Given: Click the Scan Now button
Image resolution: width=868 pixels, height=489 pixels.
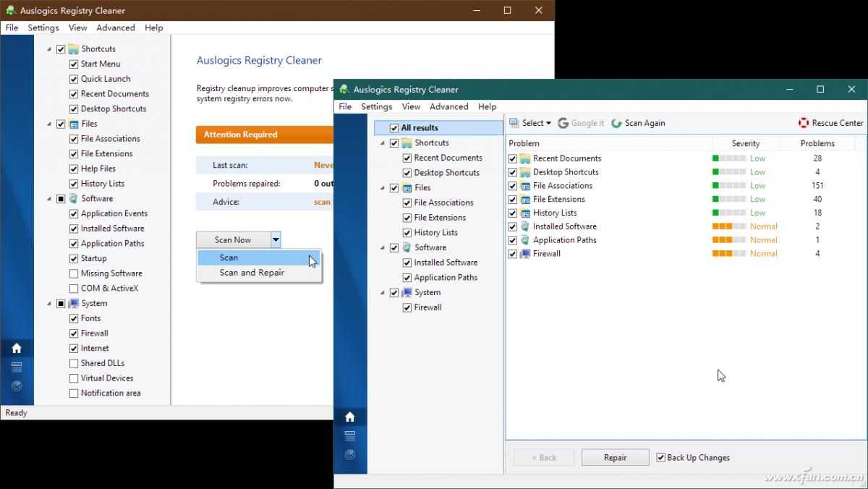Looking at the screenshot, I should 233,239.
